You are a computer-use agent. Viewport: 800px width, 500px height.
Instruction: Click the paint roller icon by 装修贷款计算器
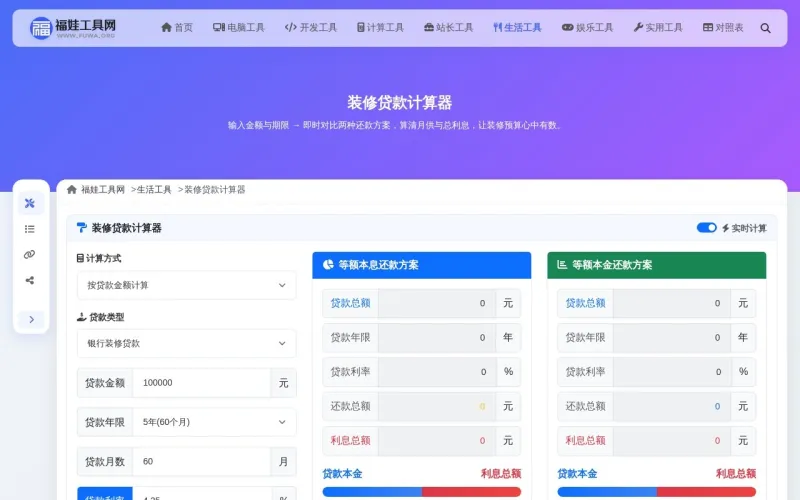[x=82, y=228]
